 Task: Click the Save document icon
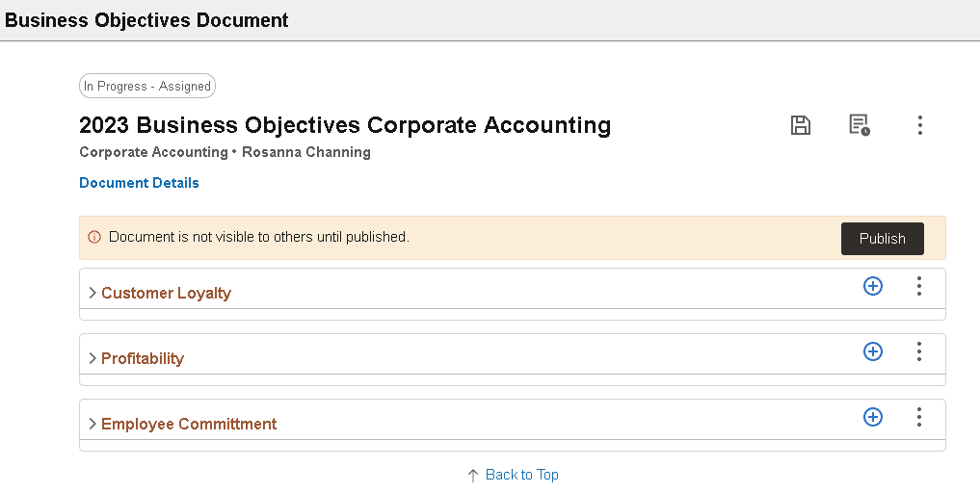(800, 125)
